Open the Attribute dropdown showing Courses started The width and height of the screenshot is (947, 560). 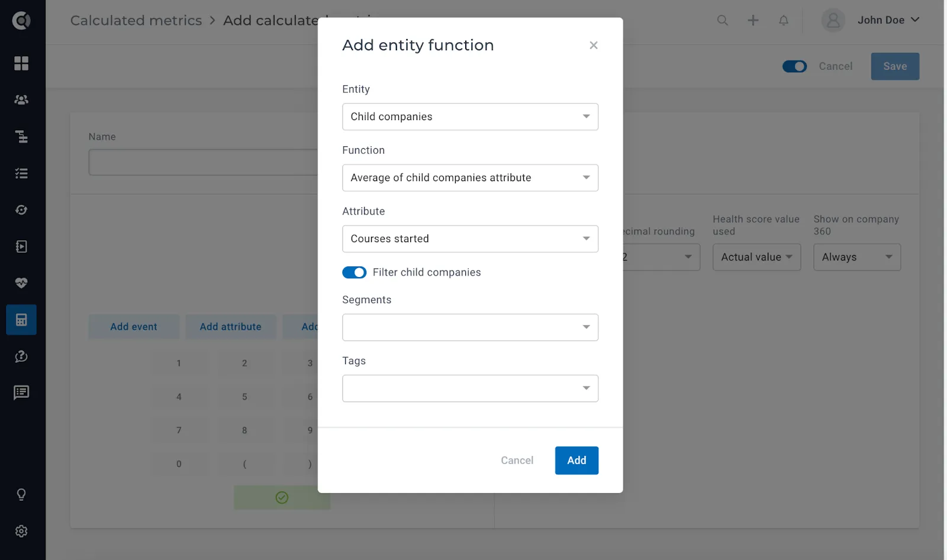(470, 239)
